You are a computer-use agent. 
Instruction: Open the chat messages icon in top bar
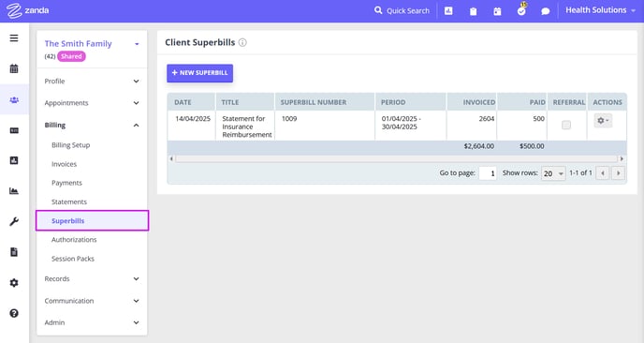546,11
